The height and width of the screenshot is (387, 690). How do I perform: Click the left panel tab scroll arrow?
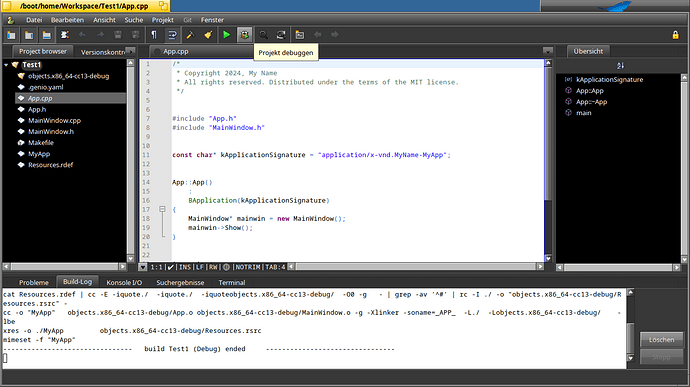tap(130, 51)
